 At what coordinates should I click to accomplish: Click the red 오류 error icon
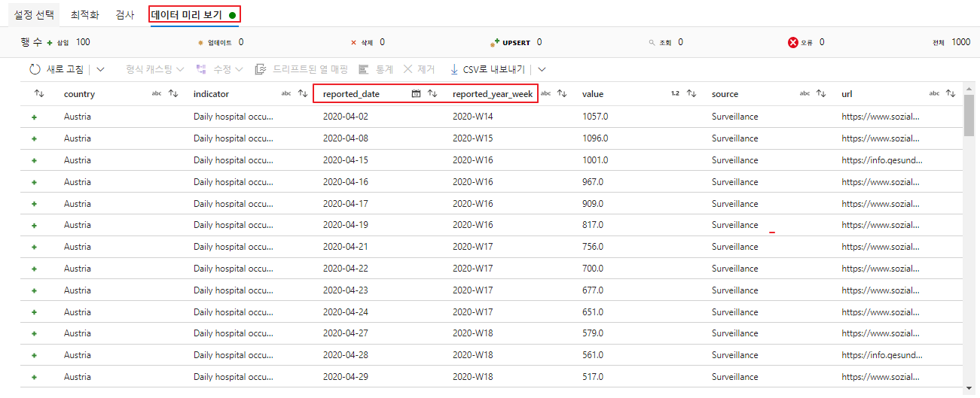pyautogui.click(x=792, y=43)
